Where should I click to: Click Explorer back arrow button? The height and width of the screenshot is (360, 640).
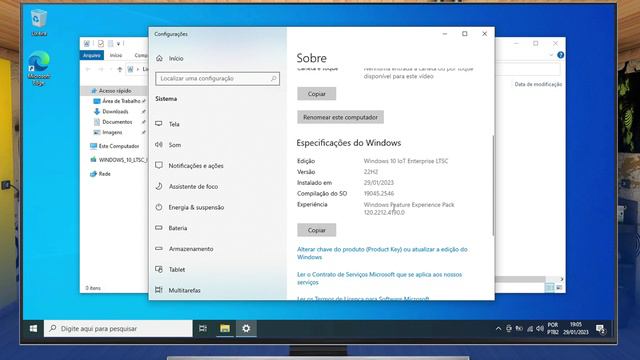(88, 69)
